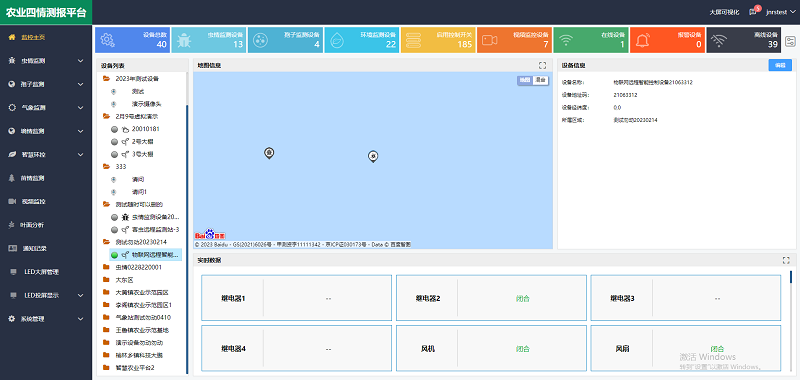The width and height of the screenshot is (800, 380).
Task: Click the blue edit button in device info
Action: click(x=780, y=65)
